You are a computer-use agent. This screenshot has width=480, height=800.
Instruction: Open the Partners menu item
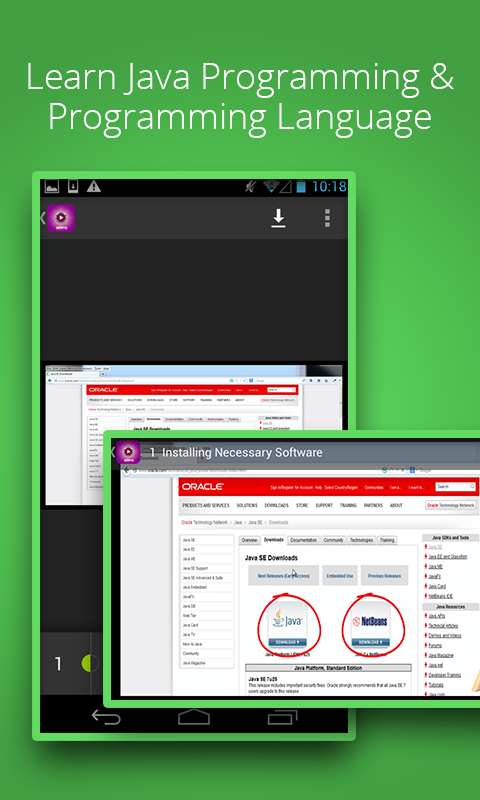(373, 505)
